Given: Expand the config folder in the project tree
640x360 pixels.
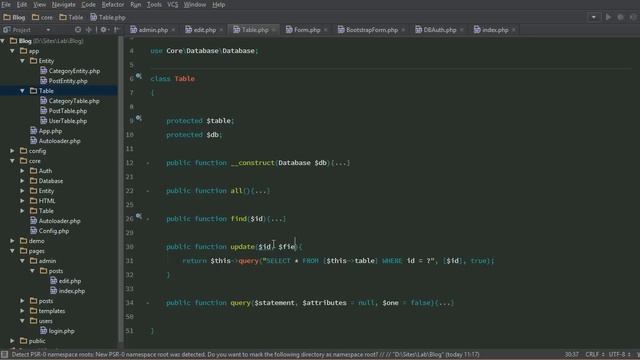Looking at the screenshot, I should tap(12, 151).
